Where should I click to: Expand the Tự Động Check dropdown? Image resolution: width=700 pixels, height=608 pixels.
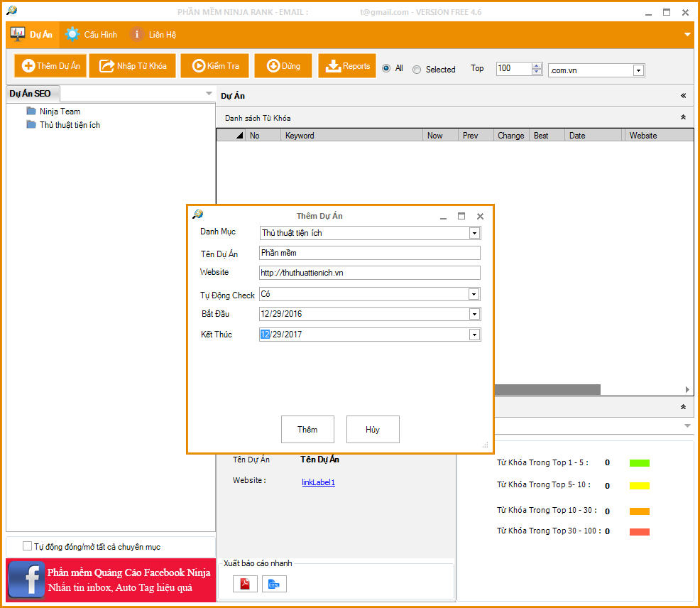pos(474,294)
